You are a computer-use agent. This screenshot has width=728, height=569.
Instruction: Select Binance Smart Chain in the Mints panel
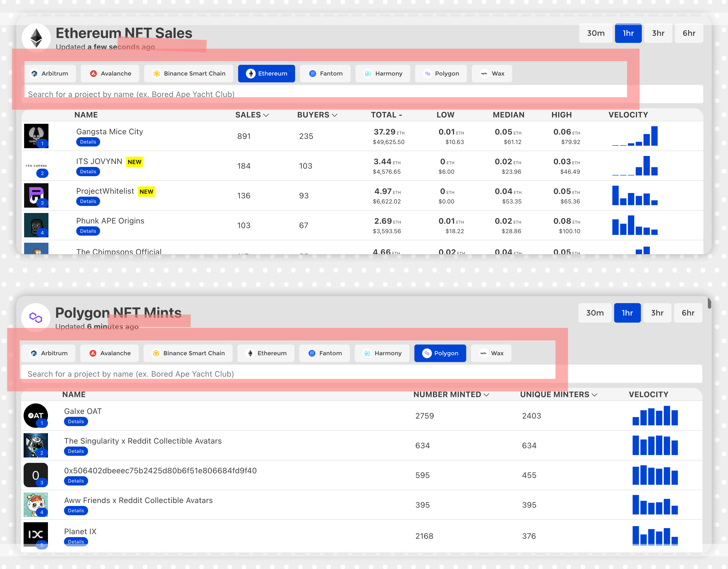pyautogui.click(x=188, y=353)
